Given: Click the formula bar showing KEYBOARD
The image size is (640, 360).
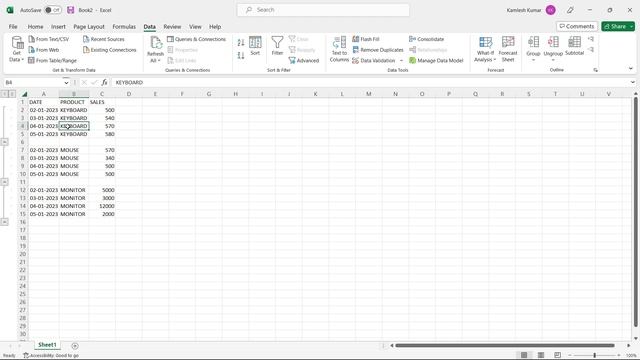Looking at the screenshot, I should pyautogui.click(x=369, y=82).
